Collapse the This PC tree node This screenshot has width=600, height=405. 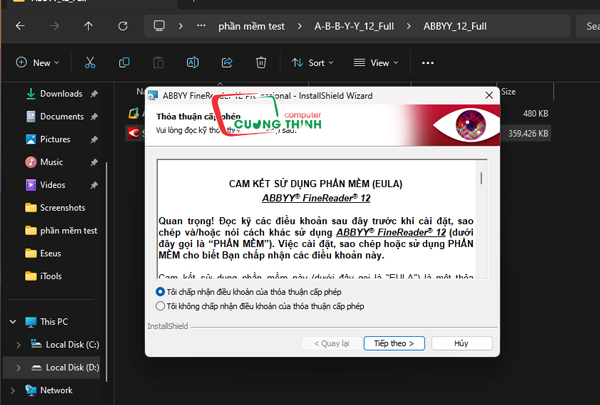13,322
